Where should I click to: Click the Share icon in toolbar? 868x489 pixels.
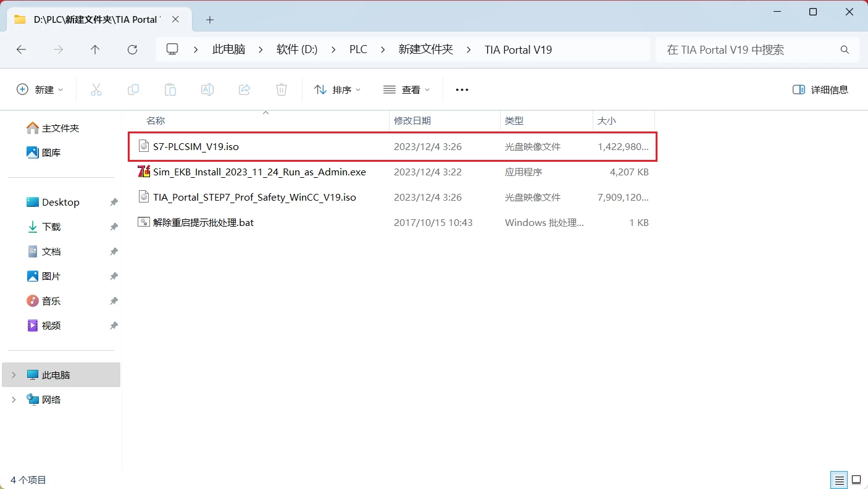click(x=244, y=90)
